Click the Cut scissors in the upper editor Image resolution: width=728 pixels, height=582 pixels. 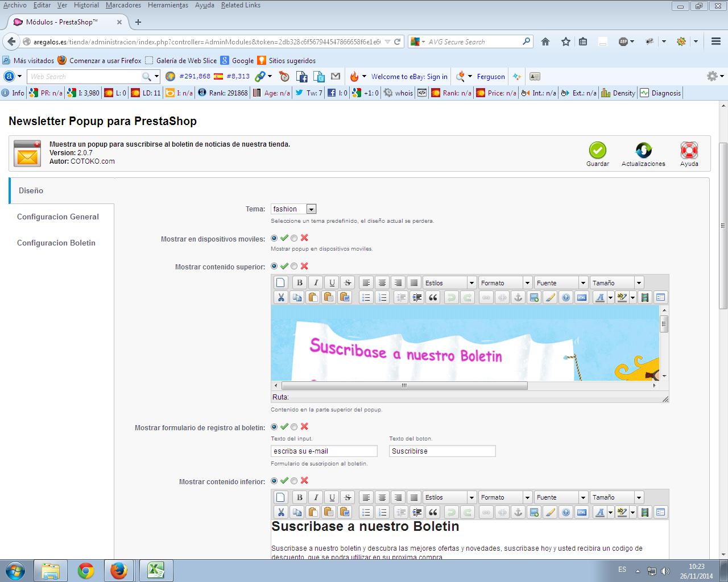(x=280, y=297)
